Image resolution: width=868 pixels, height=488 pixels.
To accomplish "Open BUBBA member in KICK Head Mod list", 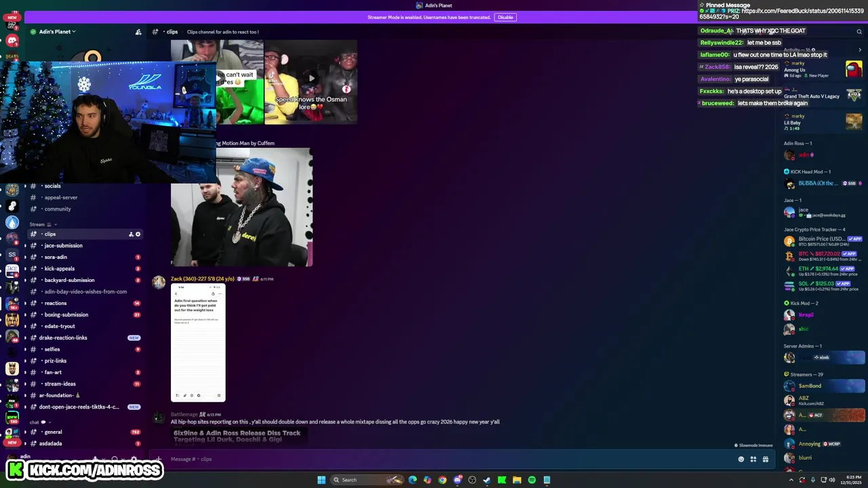I will (823, 184).
